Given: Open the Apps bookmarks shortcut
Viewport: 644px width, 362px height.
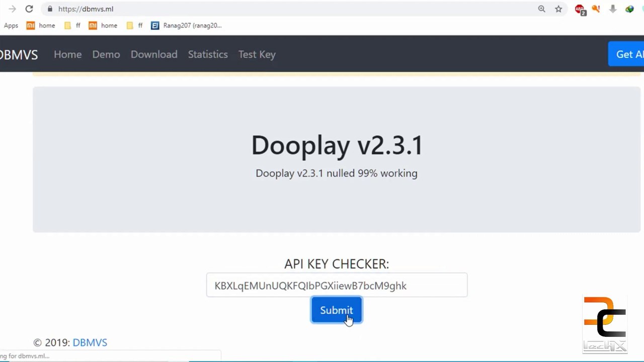Looking at the screenshot, I should 11,26.
